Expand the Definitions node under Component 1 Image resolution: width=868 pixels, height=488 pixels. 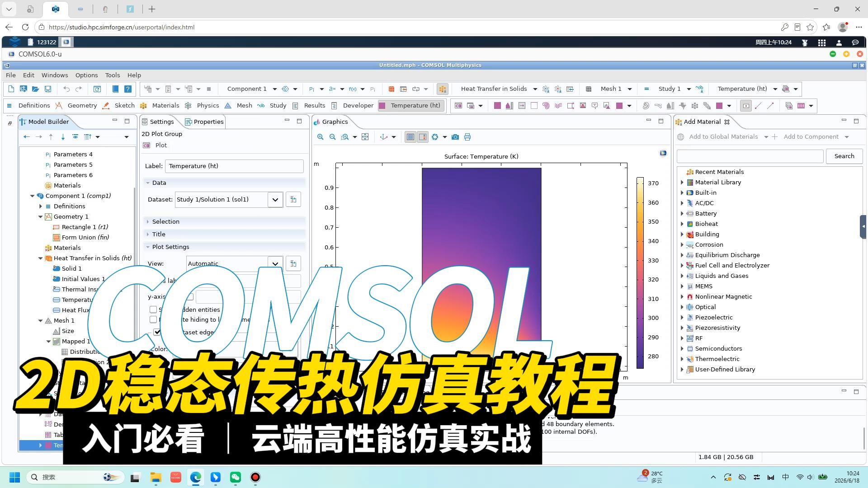click(x=40, y=206)
